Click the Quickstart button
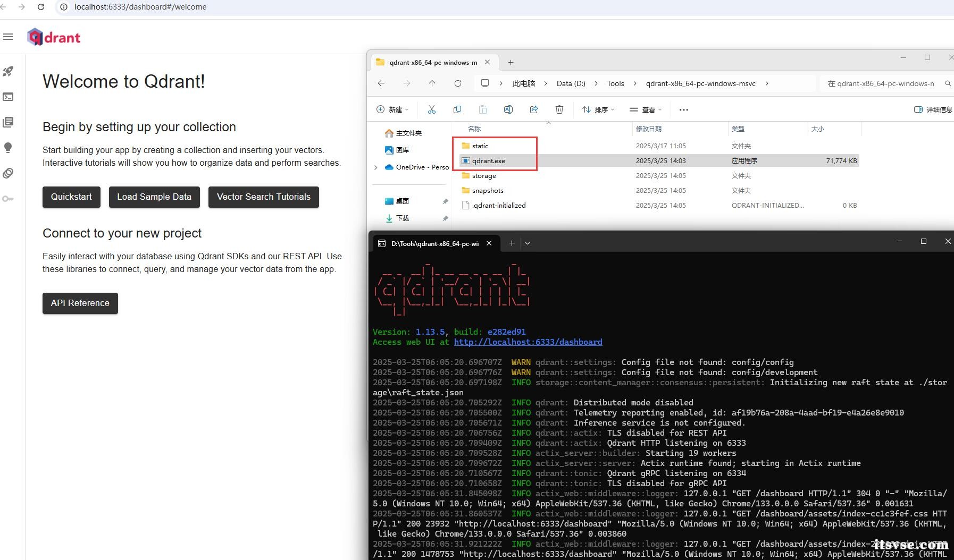Viewport: 954px width, 560px height. click(71, 197)
